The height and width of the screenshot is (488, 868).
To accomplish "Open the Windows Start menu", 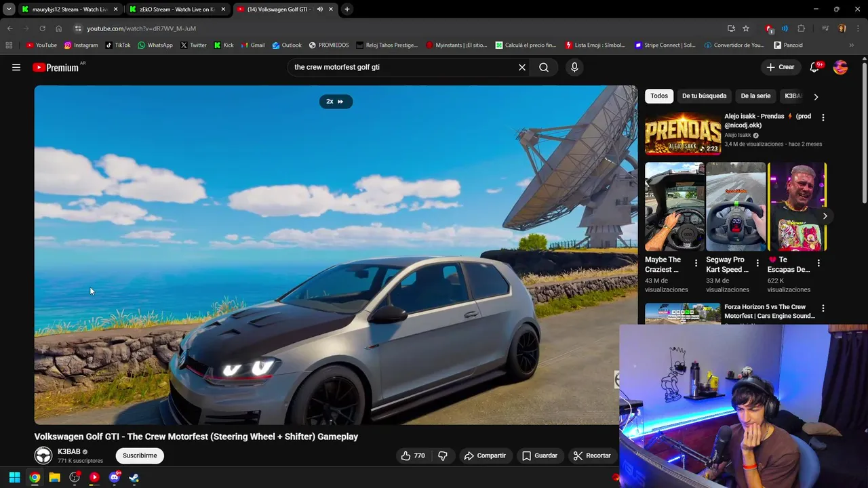I will 14,478.
